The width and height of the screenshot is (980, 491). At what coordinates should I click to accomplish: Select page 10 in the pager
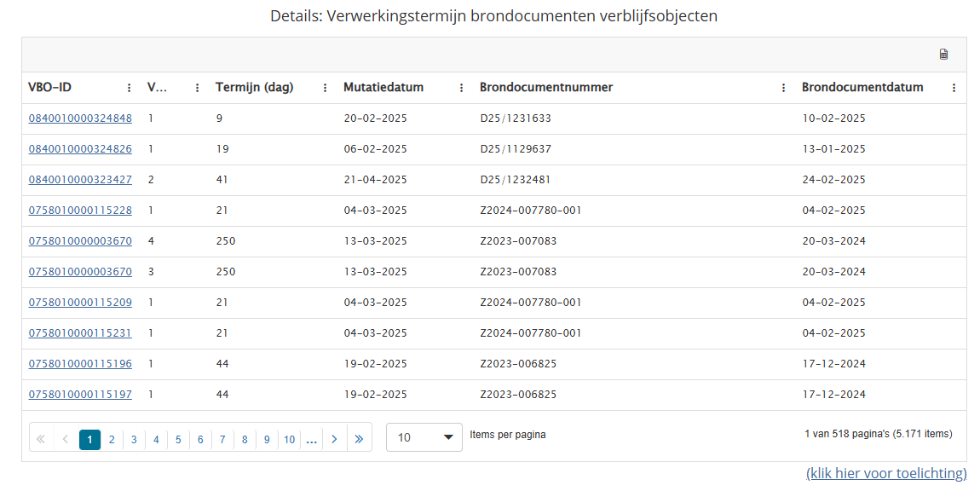(290, 440)
